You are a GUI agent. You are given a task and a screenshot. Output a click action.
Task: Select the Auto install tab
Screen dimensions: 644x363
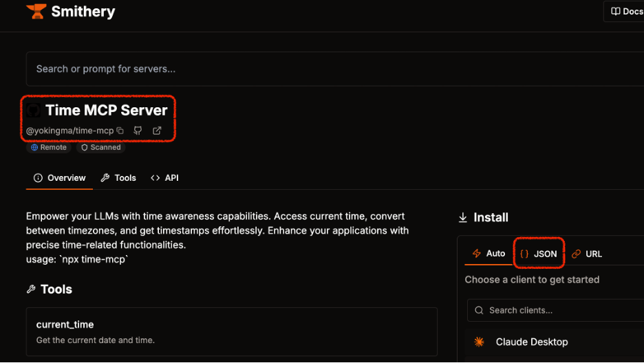489,254
